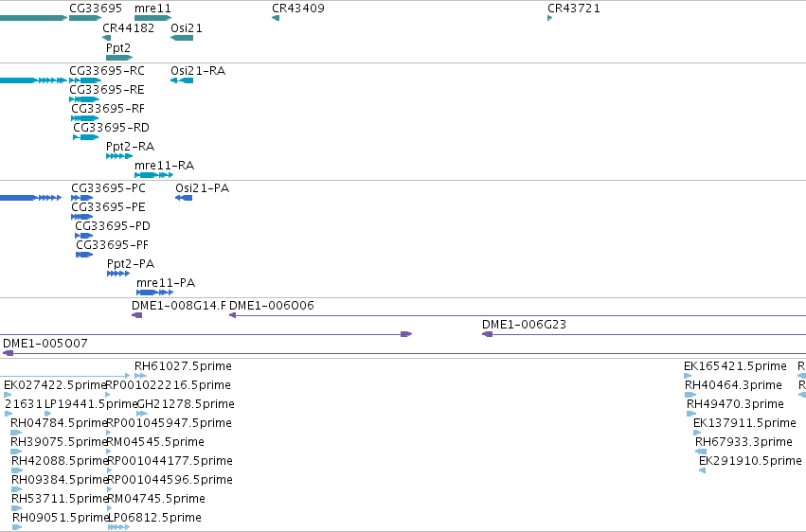Click the 'CR43721' gene label text
This screenshot has width=806, height=532.
coord(574,9)
